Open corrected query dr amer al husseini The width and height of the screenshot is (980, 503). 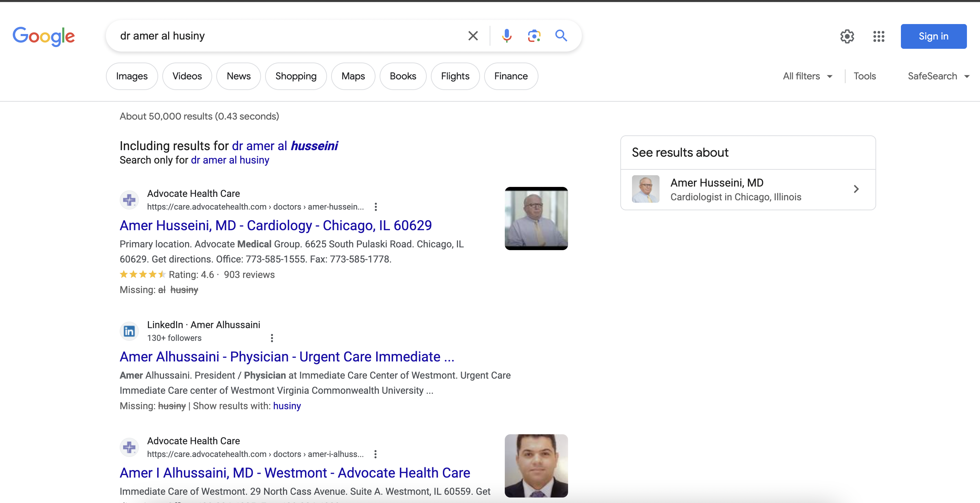point(285,146)
